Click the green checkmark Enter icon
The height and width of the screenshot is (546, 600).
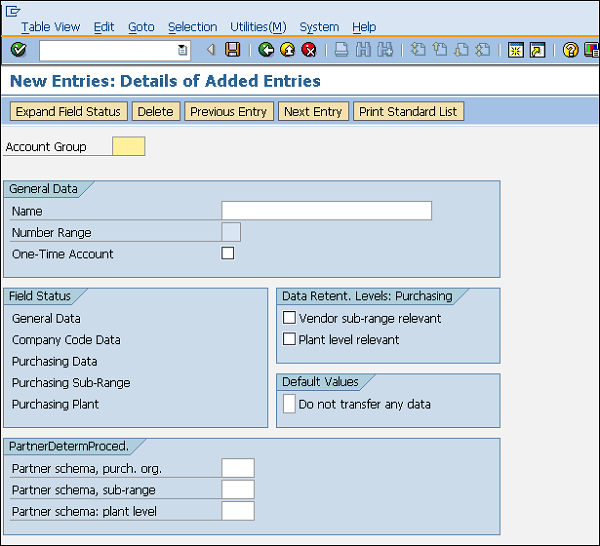18,50
